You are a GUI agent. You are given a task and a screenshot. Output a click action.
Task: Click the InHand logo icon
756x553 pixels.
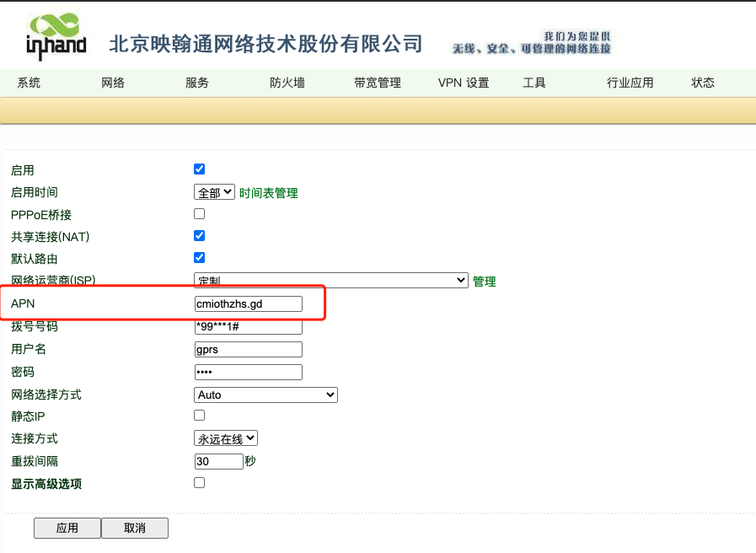pyautogui.click(x=56, y=38)
